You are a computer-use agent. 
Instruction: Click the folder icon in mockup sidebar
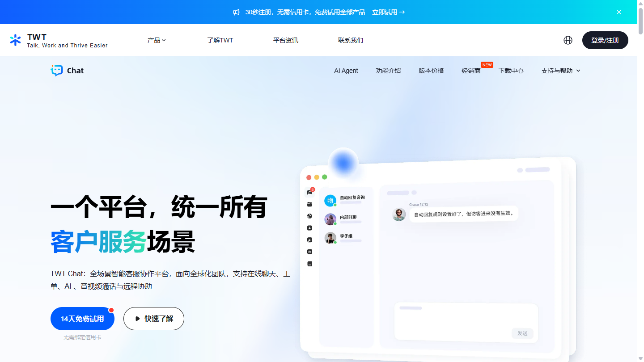(x=309, y=204)
